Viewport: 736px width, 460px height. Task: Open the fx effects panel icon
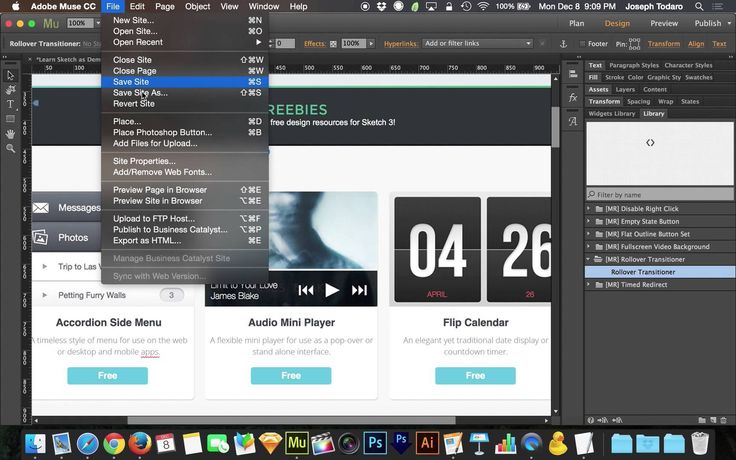click(x=573, y=98)
